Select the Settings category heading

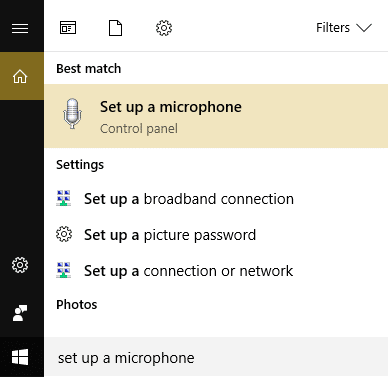(x=80, y=165)
